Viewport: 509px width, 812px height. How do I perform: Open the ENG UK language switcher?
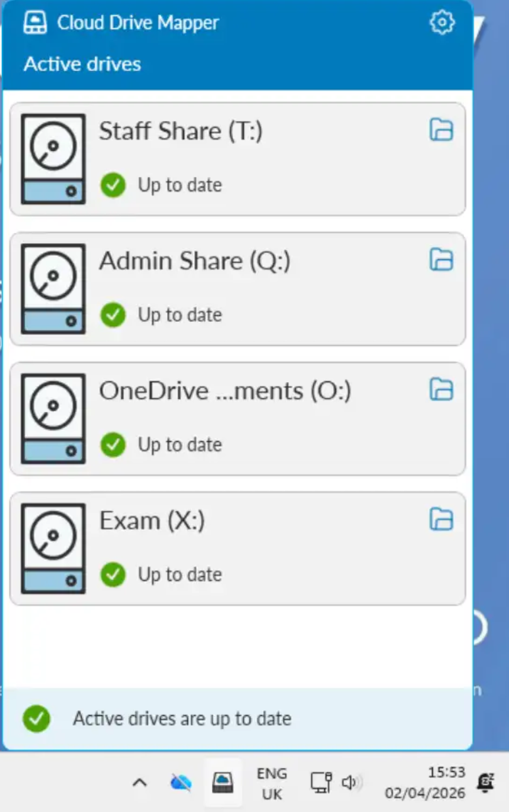[271, 783]
